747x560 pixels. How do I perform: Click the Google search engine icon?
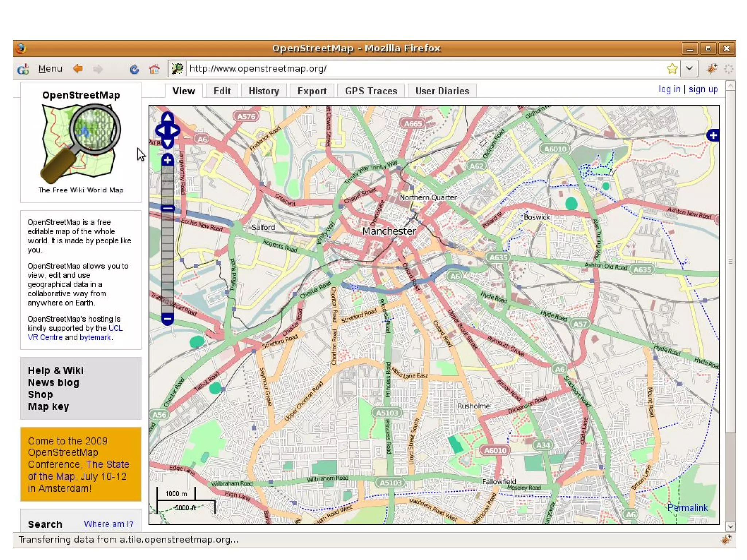point(23,69)
